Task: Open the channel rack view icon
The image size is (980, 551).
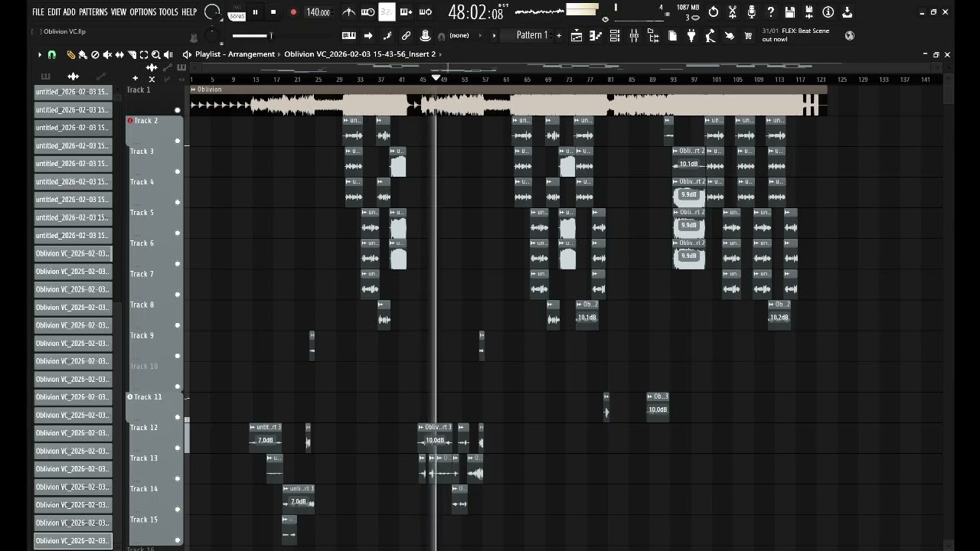Action: click(615, 36)
